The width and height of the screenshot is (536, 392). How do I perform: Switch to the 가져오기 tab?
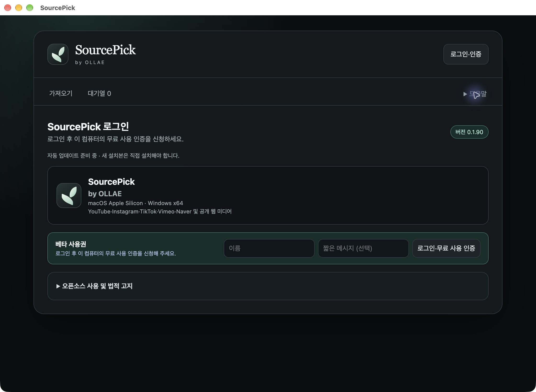tap(61, 93)
